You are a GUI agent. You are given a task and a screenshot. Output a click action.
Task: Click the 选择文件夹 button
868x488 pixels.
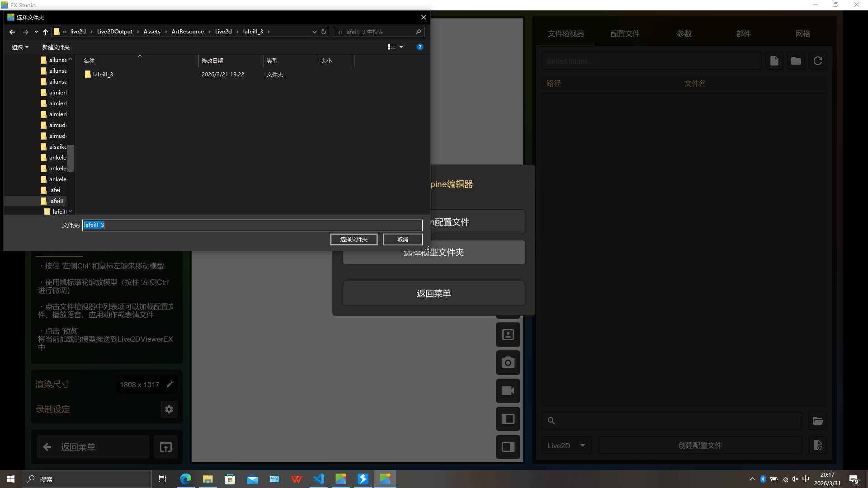(x=354, y=239)
